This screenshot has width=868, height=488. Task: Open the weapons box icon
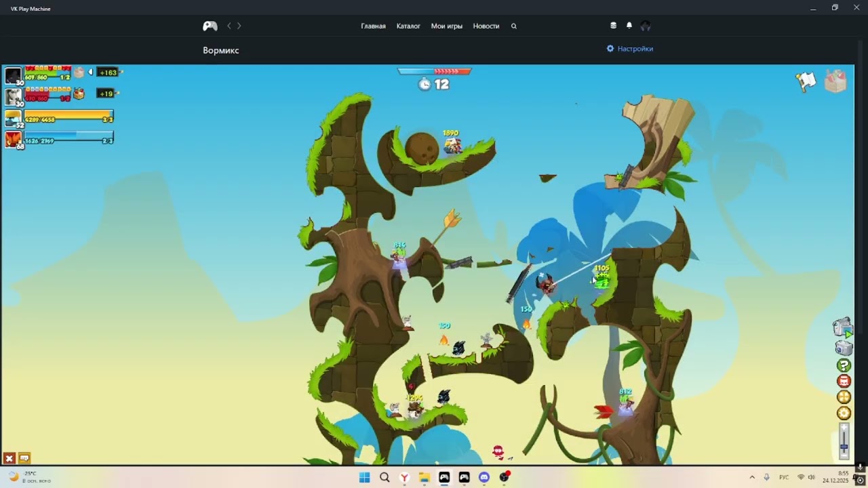(x=835, y=81)
